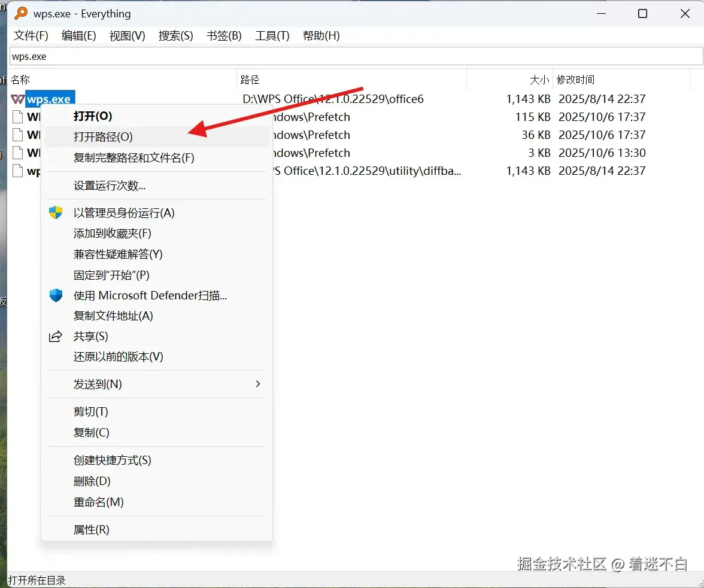This screenshot has height=588, width=704.
Task: Choose 打开(O) in the context menu
Action: point(157,116)
